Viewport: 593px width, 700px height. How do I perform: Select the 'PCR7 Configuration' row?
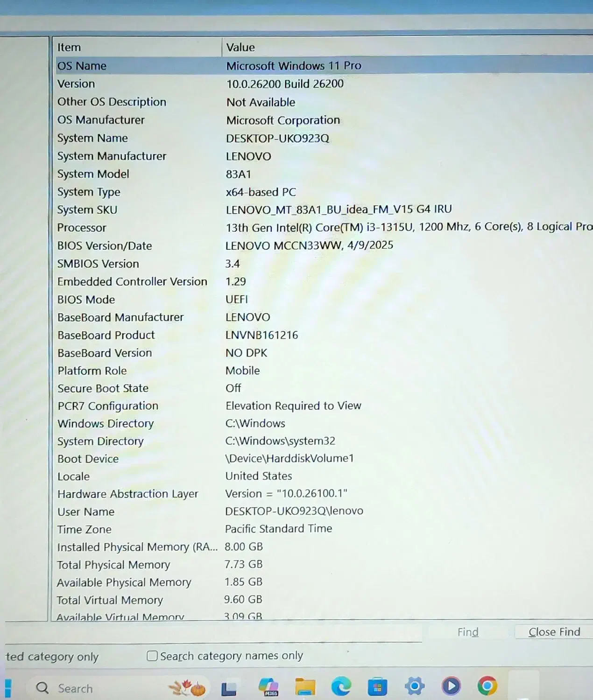(325, 406)
